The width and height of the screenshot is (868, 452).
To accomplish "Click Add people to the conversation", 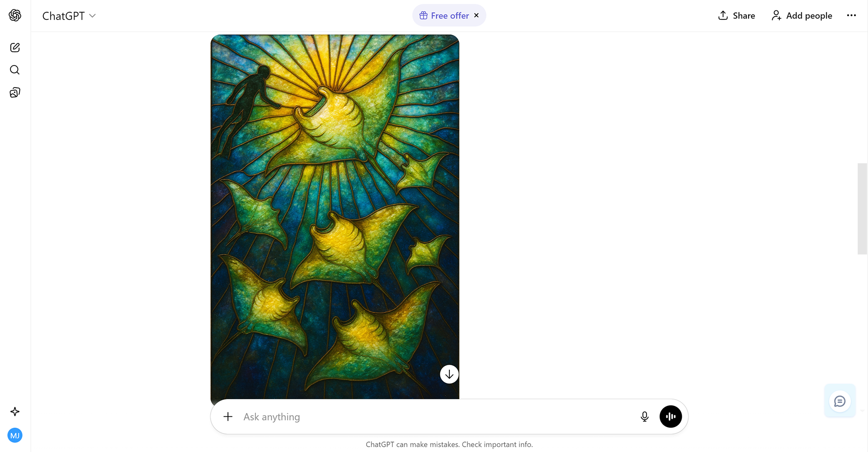I will [802, 15].
